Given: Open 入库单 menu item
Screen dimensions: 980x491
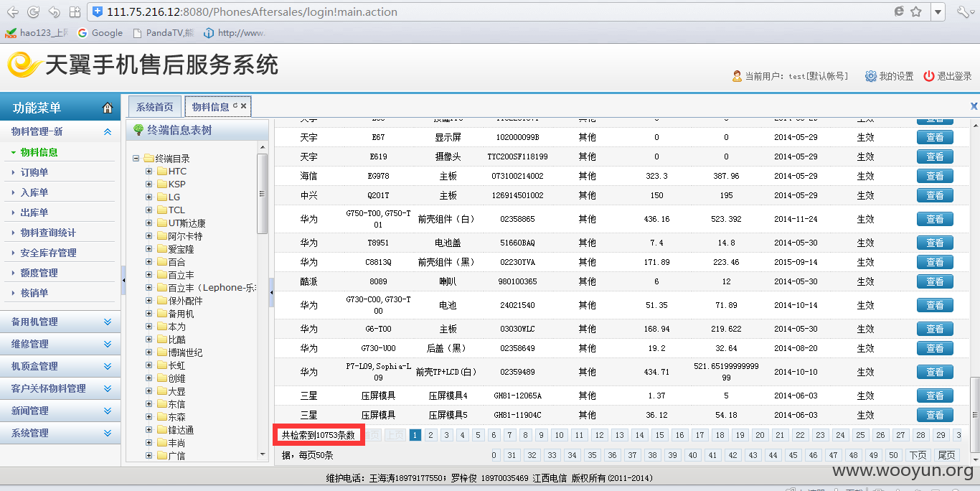Looking at the screenshot, I should click(34, 192).
